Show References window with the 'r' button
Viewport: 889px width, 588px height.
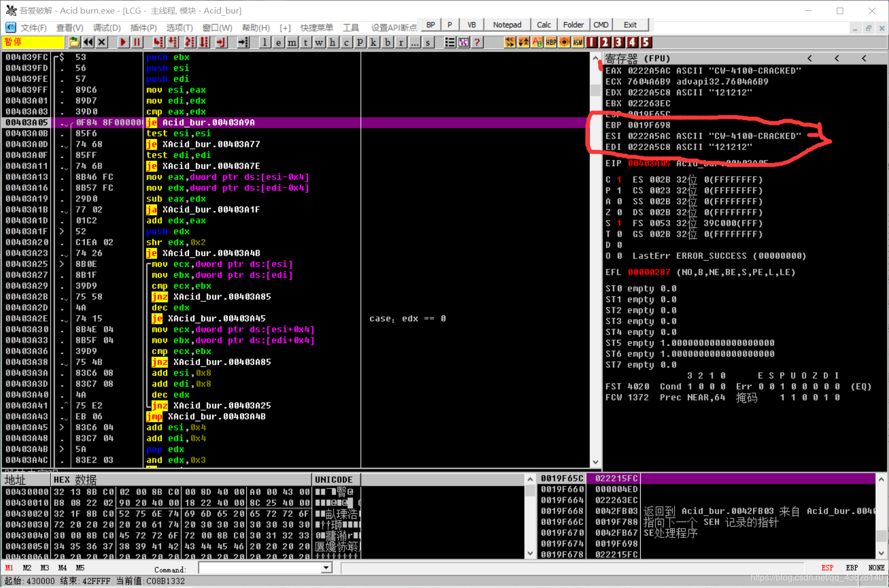pos(401,42)
